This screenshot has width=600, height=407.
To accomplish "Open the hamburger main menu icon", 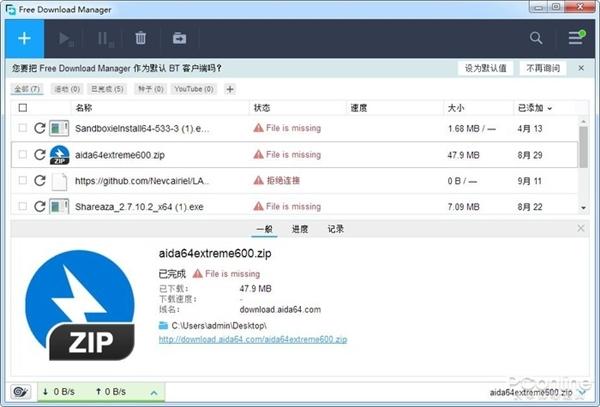I will [576, 38].
